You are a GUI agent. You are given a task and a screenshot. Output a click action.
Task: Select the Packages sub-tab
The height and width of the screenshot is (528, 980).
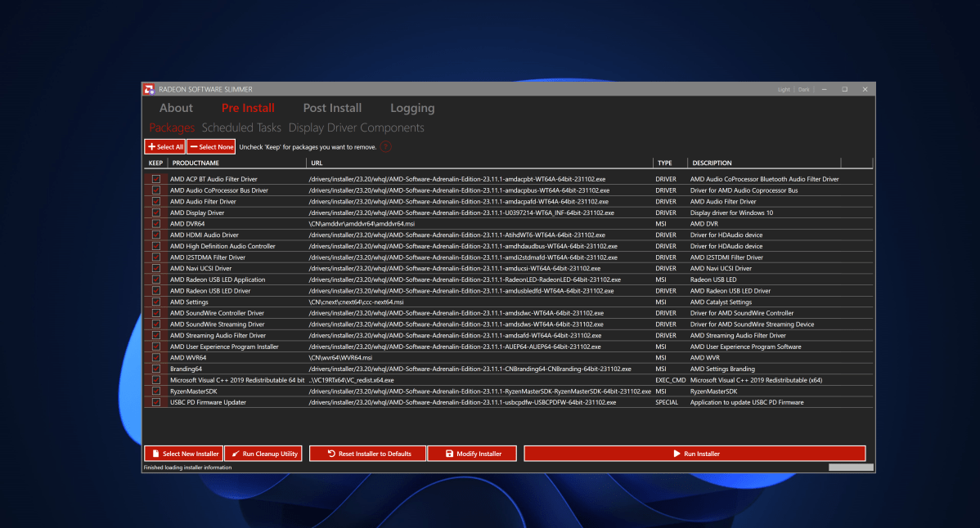click(x=172, y=128)
